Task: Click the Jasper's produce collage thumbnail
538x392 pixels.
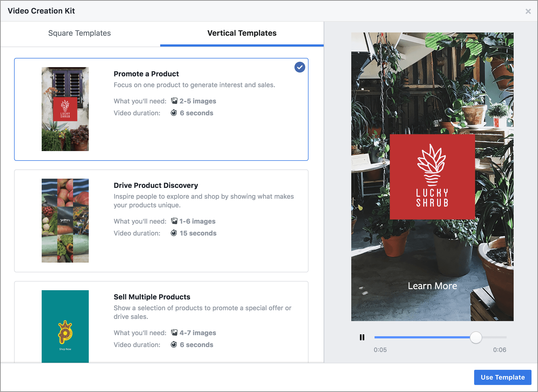Action: point(65,221)
